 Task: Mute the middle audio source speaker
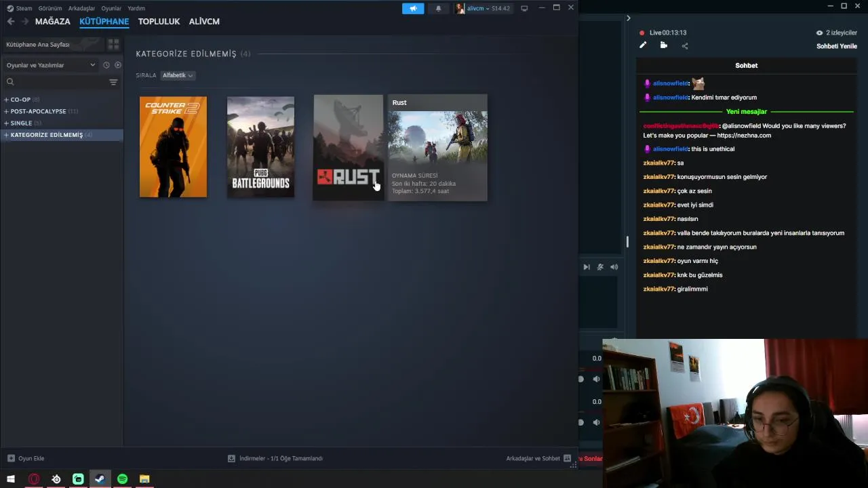pyautogui.click(x=596, y=380)
